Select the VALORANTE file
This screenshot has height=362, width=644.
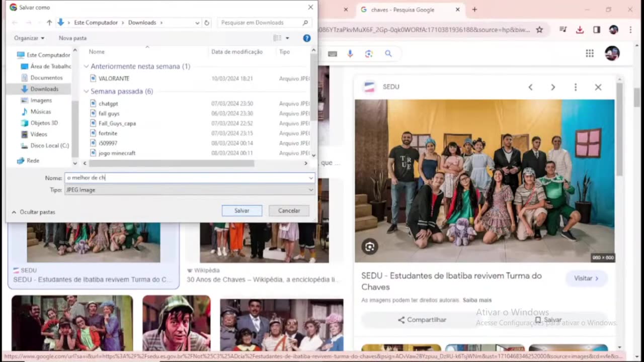114,78
